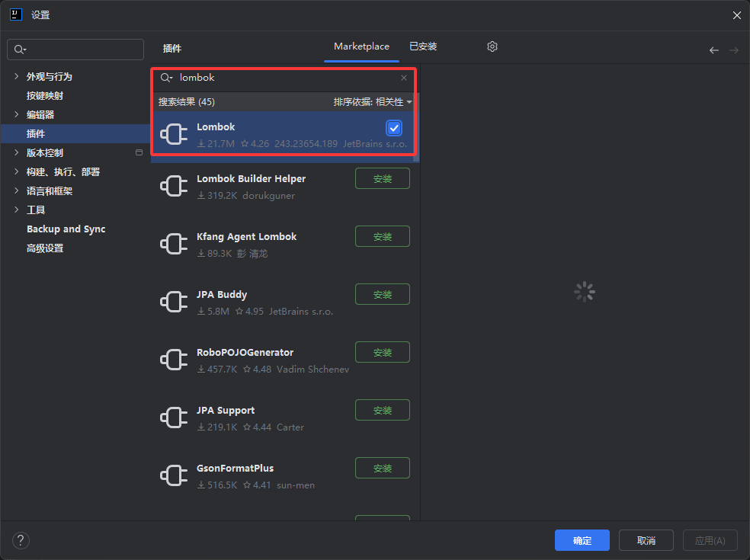Viewport: 750px width, 560px height.
Task: Uncheck the Lombok plugin checkbox
Action: tap(394, 128)
